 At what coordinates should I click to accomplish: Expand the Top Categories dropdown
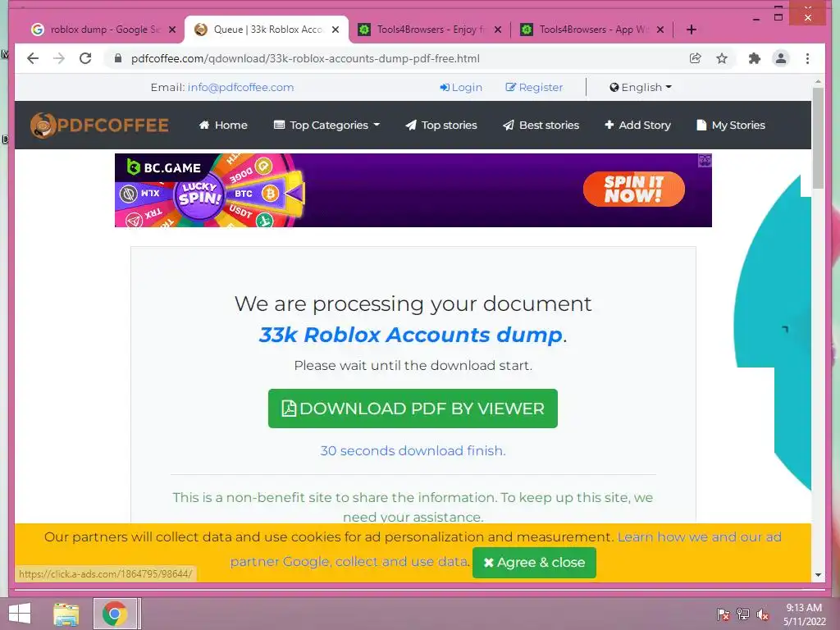[326, 126]
